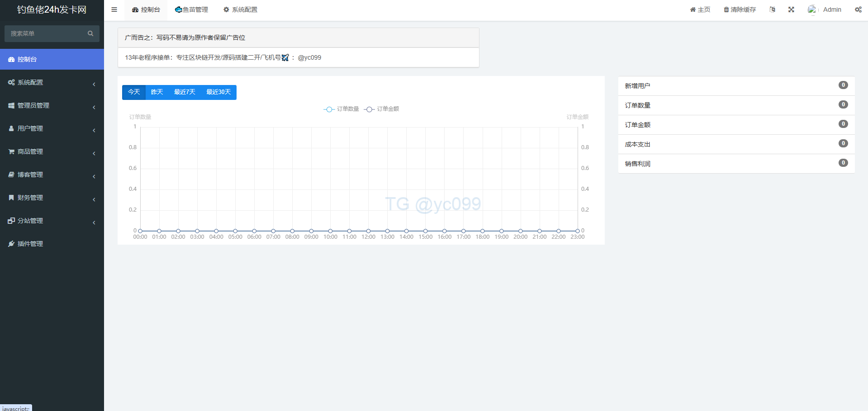This screenshot has width=868, height=411.
Task: Click the 12:00 data point on chart
Action: (x=368, y=231)
